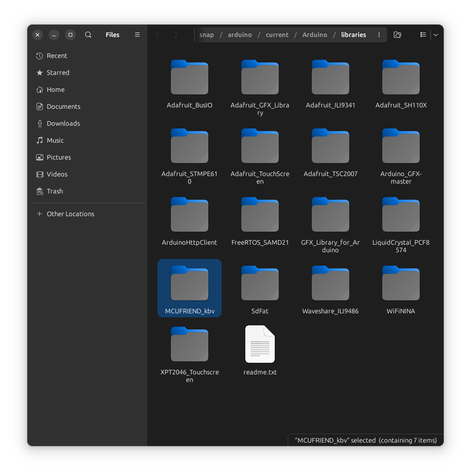Go back with the left arrow

coord(158,35)
